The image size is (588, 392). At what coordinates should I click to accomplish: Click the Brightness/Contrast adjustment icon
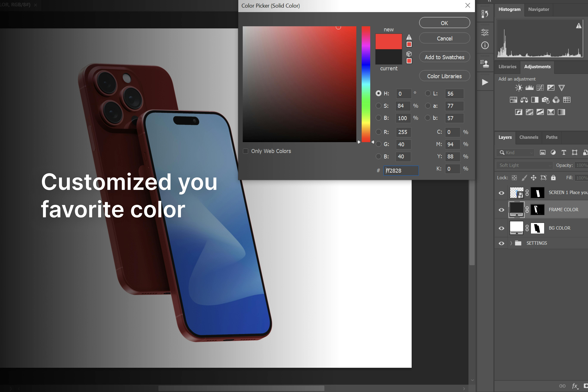pos(518,88)
